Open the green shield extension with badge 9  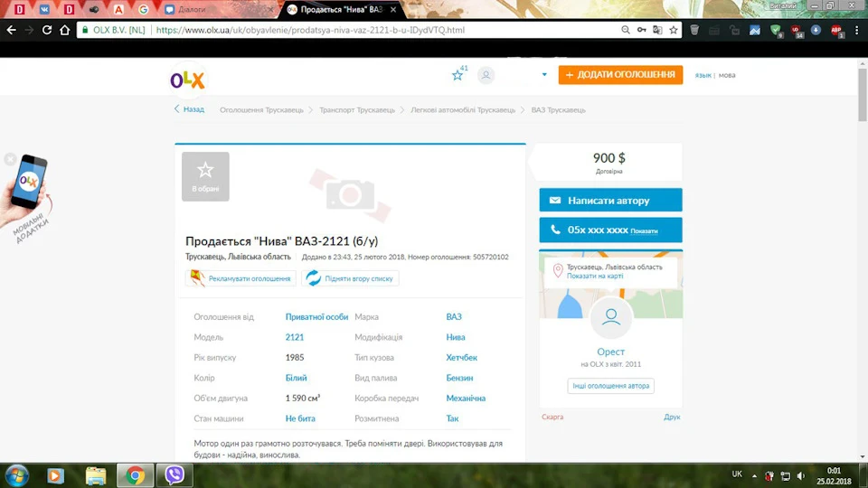pos(776,31)
